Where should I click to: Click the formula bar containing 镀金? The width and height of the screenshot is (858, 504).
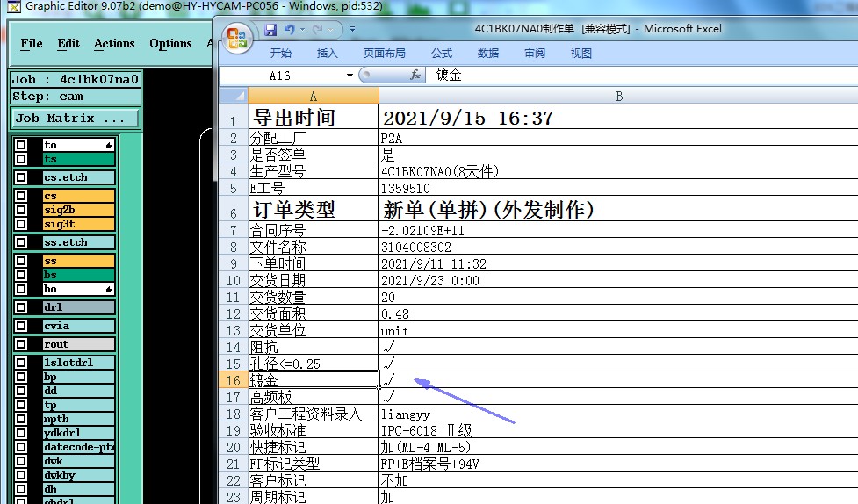(x=640, y=75)
